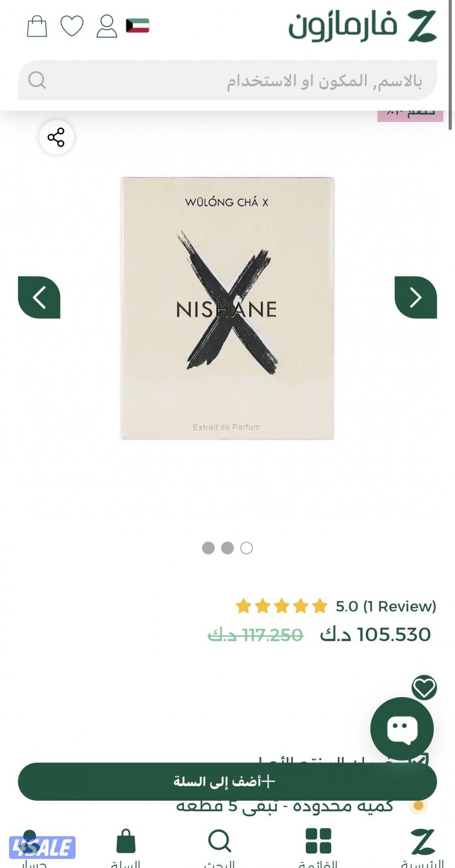
Task: Open the user account profile icon
Action: (106, 26)
